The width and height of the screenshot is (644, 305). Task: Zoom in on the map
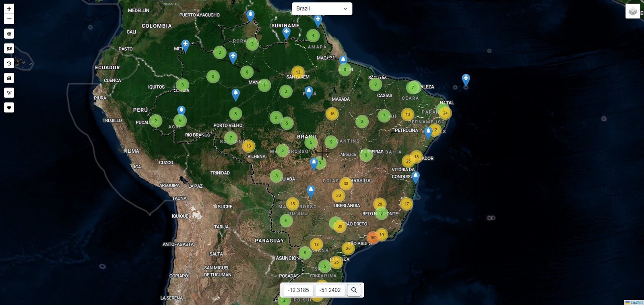(9, 8)
